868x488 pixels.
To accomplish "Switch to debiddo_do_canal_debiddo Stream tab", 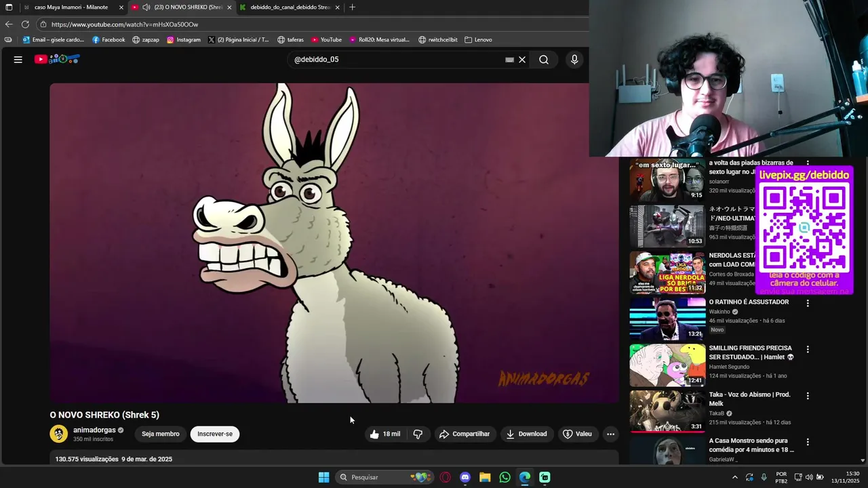I will click(290, 7).
